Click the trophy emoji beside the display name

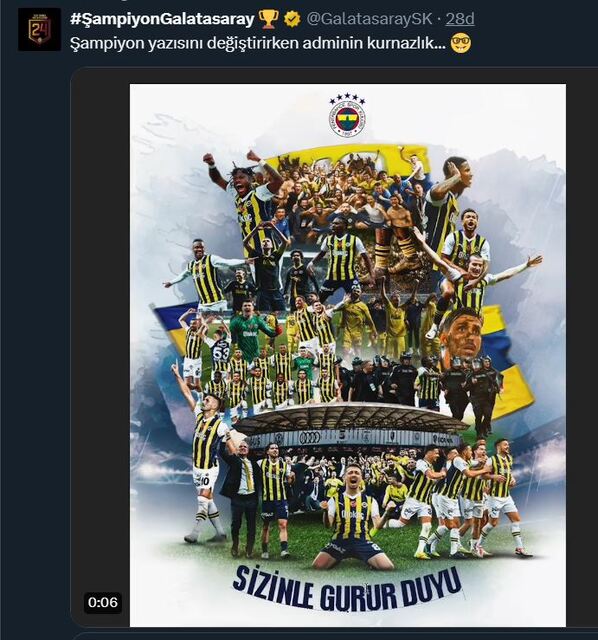[269, 19]
